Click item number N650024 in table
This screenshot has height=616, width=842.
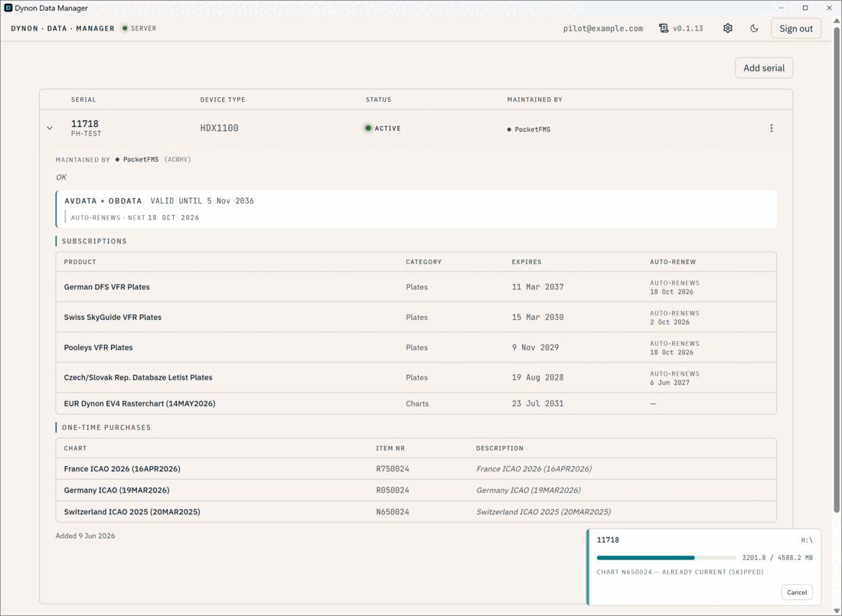coord(393,512)
